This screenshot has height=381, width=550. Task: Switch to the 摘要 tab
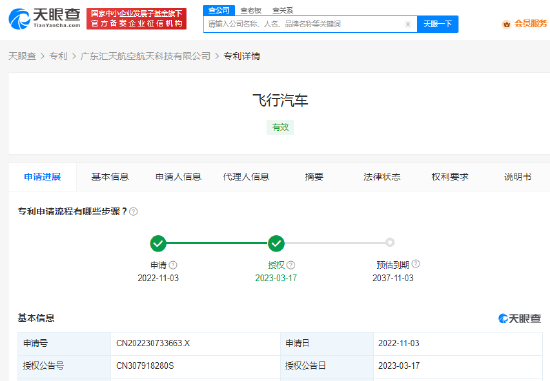pos(314,177)
